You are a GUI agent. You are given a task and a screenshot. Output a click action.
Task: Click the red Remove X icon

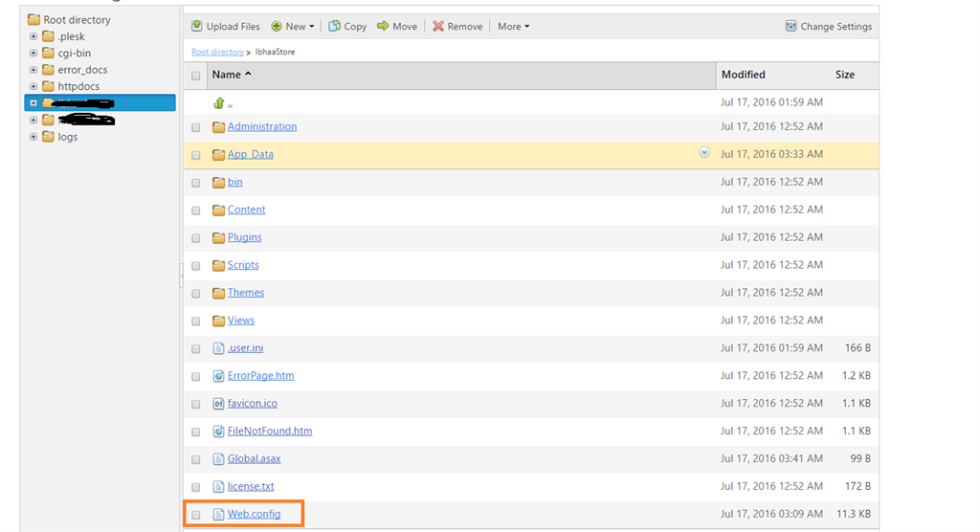point(438,26)
